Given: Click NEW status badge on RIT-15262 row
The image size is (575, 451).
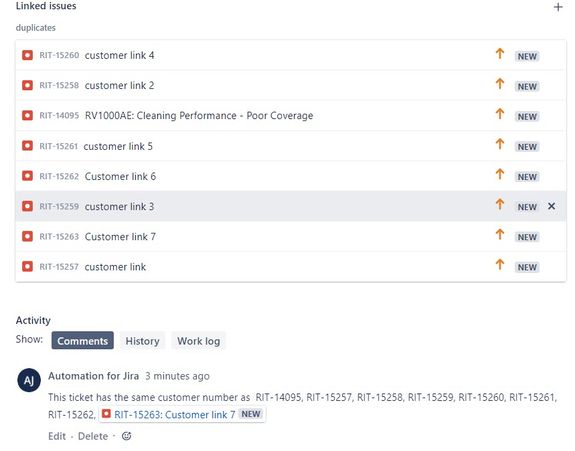Looking at the screenshot, I should (527, 177).
